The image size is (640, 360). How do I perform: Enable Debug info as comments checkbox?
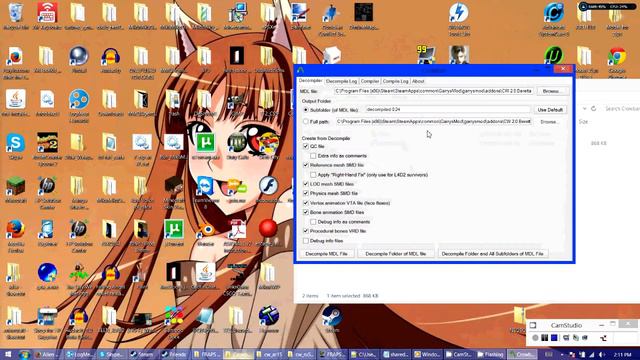pyautogui.click(x=313, y=222)
